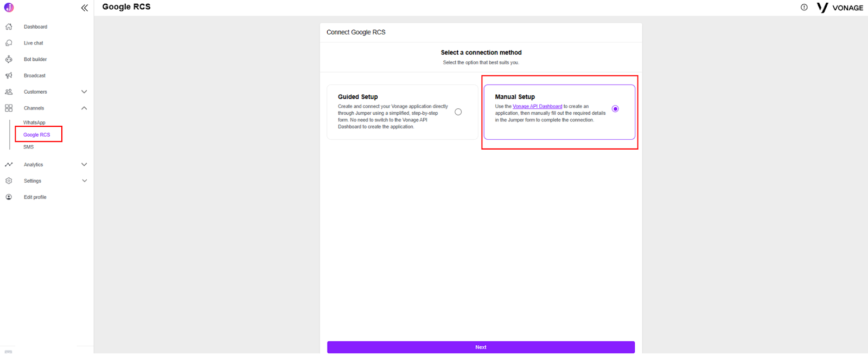Click the info icon beside Vonage logo
868x356 pixels.
click(804, 7)
